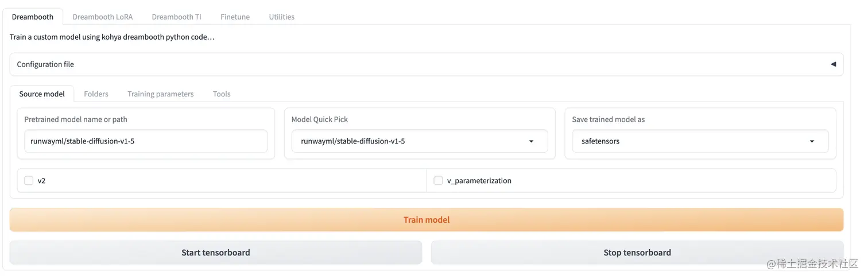Open the Tools sub-tab
Screen dimensions: 868x279
(x=222, y=94)
